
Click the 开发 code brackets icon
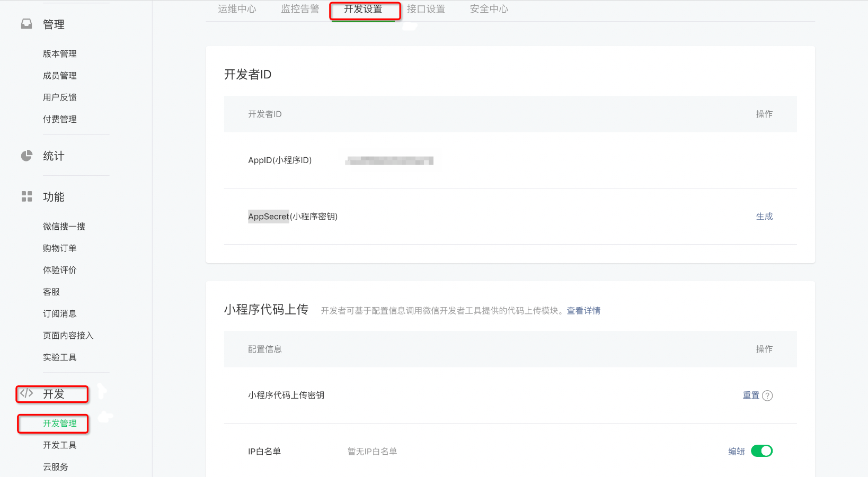[x=26, y=393]
